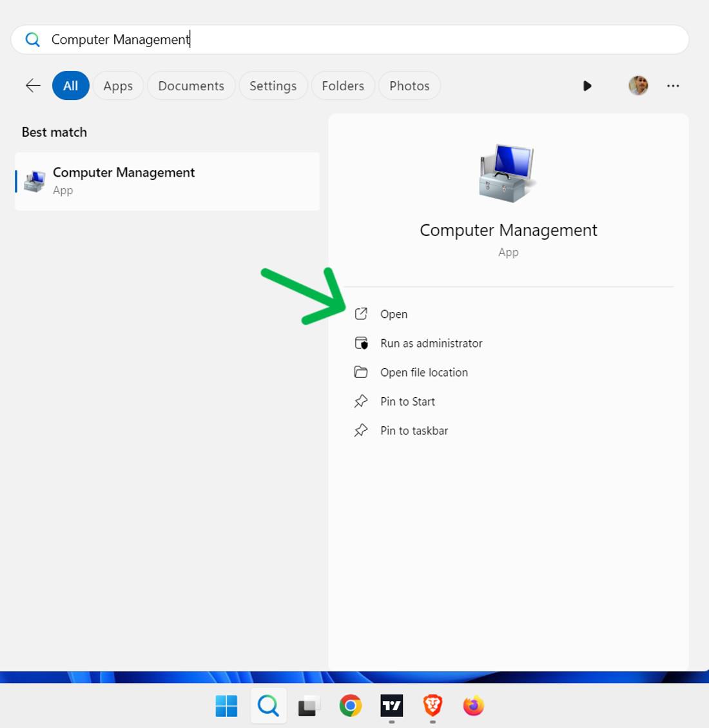Go back with the left arrow
Screen dimensions: 709x728
click(33, 85)
